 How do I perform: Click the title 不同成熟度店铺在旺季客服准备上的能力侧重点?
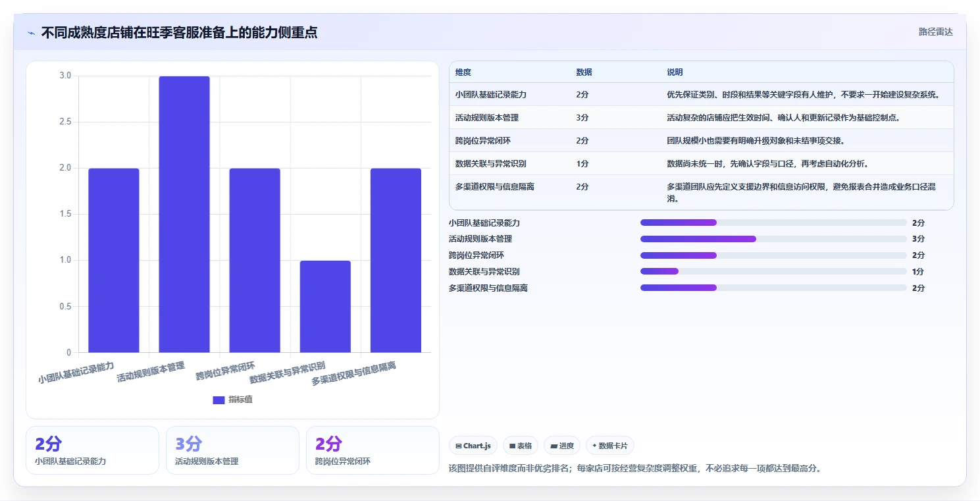[x=179, y=32]
